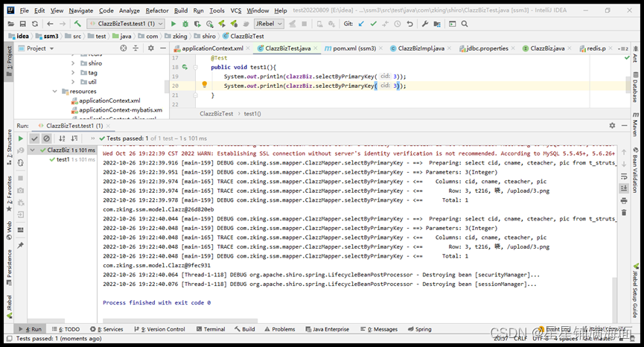Open Search Everywhere magnifier icon
The image size is (644, 347).
pyautogui.click(x=465, y=24)
